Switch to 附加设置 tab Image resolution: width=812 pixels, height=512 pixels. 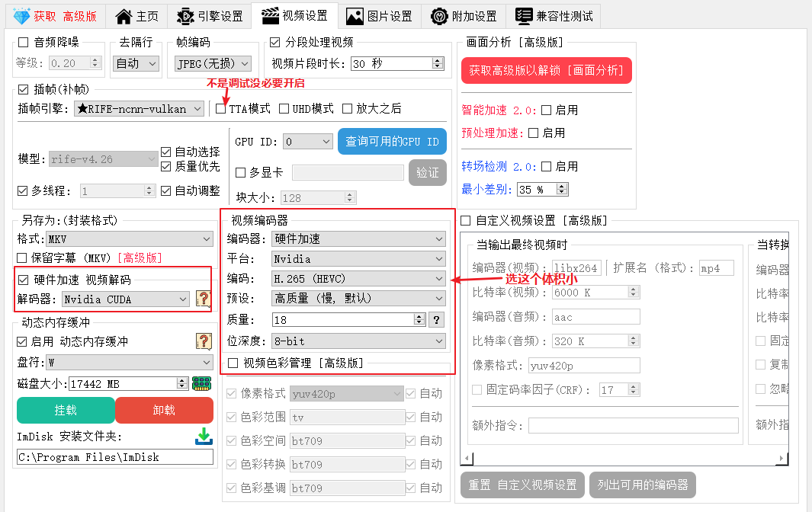pos(464,16)
